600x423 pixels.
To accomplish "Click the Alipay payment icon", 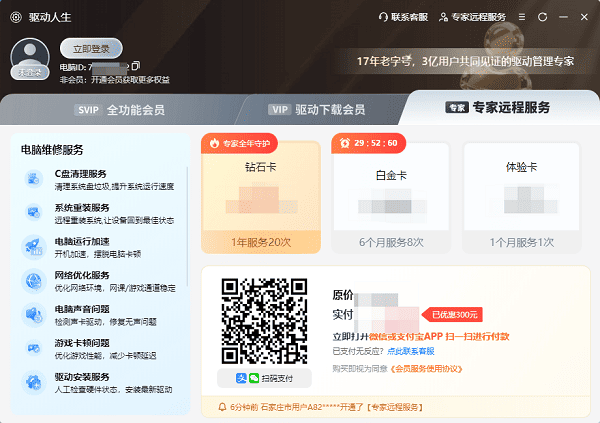I will point(241,378).
